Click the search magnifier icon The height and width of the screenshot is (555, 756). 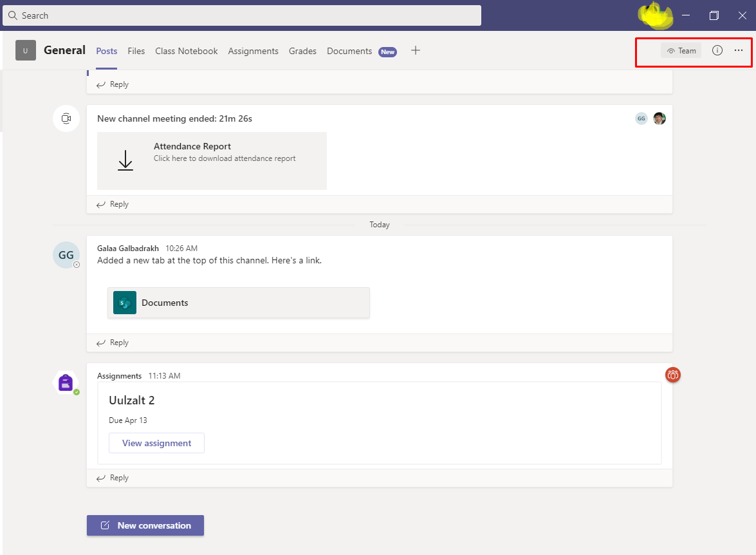pyautogui.click(x=13, y=15)
